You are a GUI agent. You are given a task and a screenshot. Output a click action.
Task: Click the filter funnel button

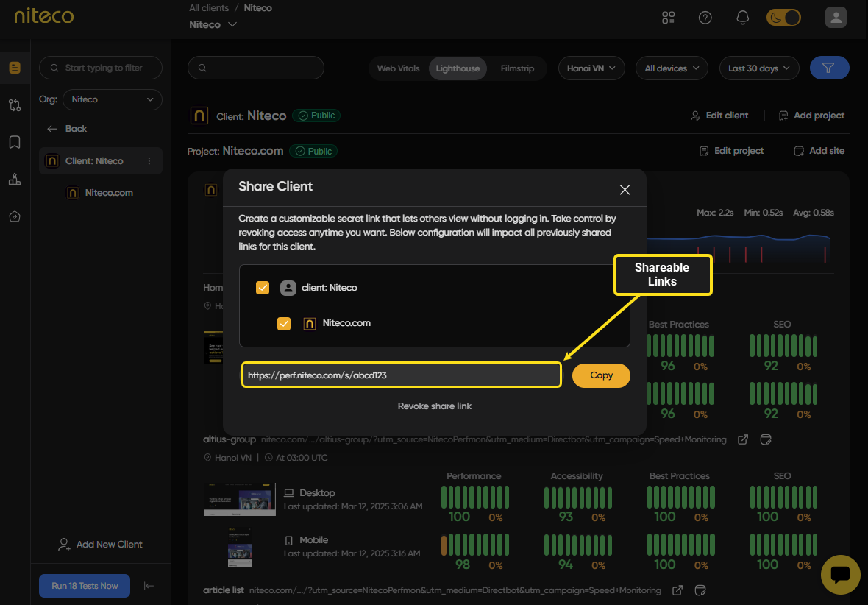829,68
